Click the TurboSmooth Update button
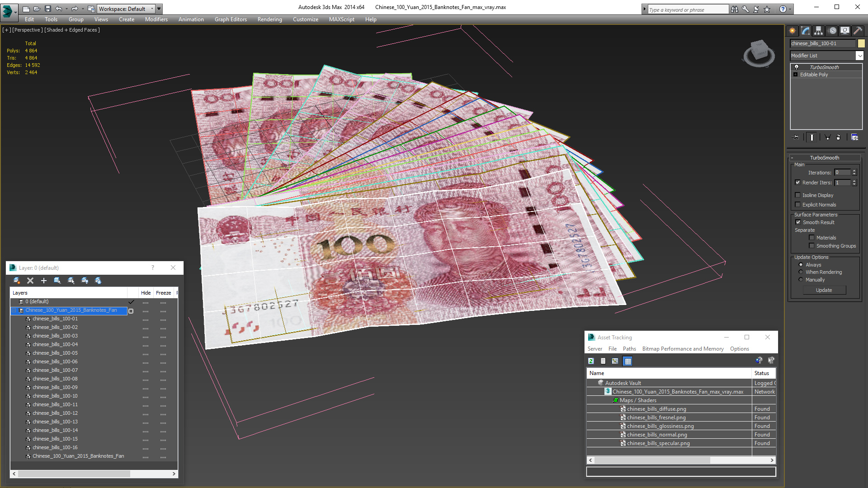 824,290
